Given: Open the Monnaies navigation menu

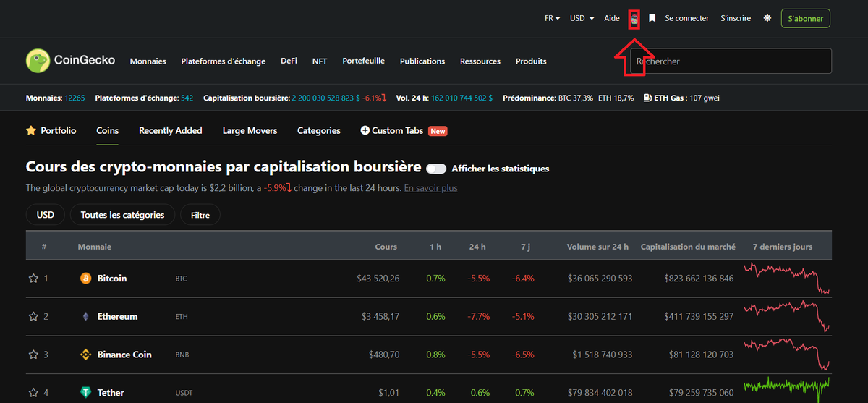Looking at the screenshot, I should [x=148, y=61].
